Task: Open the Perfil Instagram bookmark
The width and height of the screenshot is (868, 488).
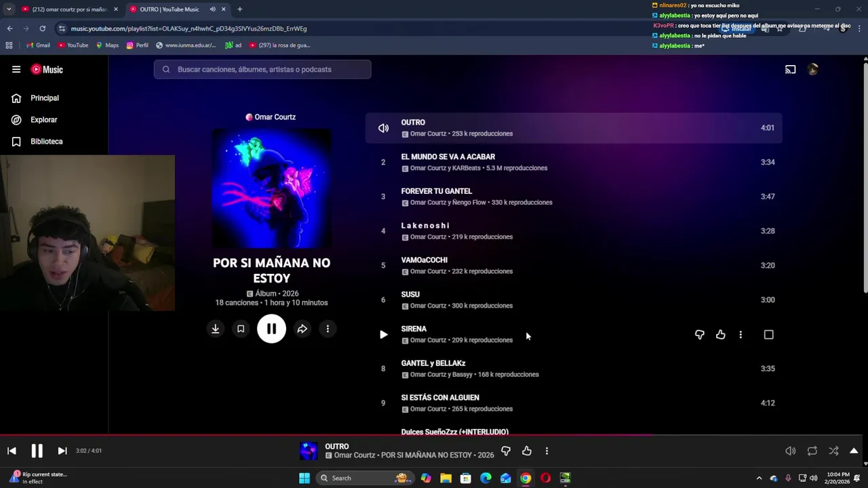Action: [137, 45]
